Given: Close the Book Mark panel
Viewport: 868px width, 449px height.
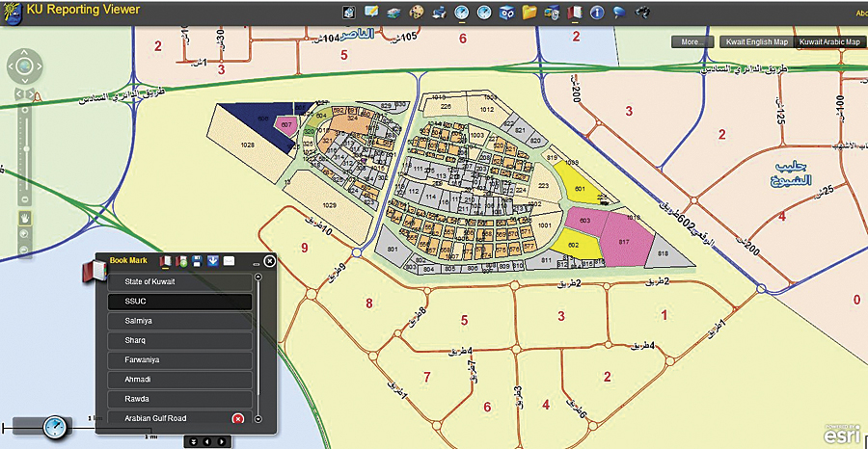Looking at the screenshot, I should click(269, 261).
